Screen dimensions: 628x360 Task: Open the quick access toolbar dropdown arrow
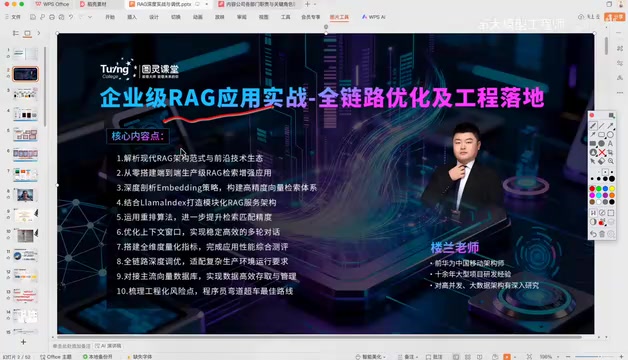(90, 17)
